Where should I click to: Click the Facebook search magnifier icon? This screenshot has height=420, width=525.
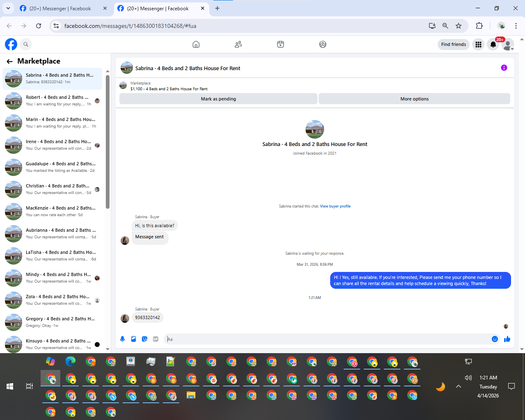pyautogui.click(x=26, y=44)
